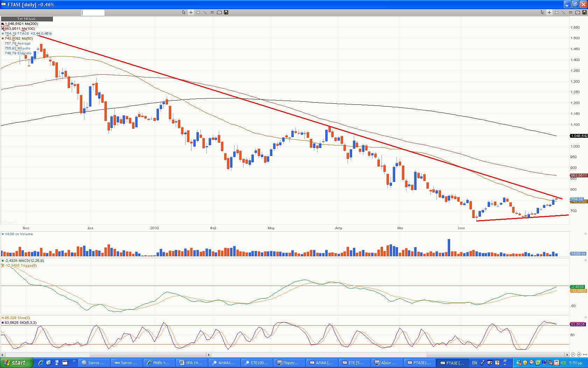This screenshot has width=588, height=368.
Task: Expand the quick launch chevron
Action: (74, 361)
